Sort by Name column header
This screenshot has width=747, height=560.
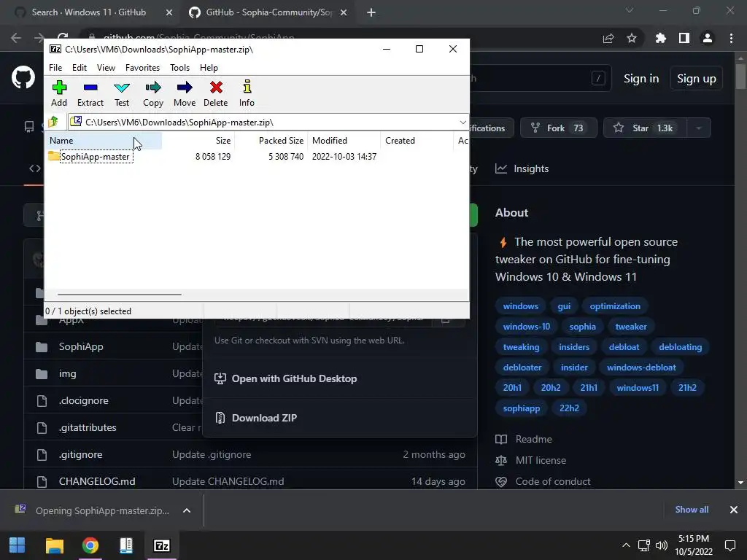point(104,141)
